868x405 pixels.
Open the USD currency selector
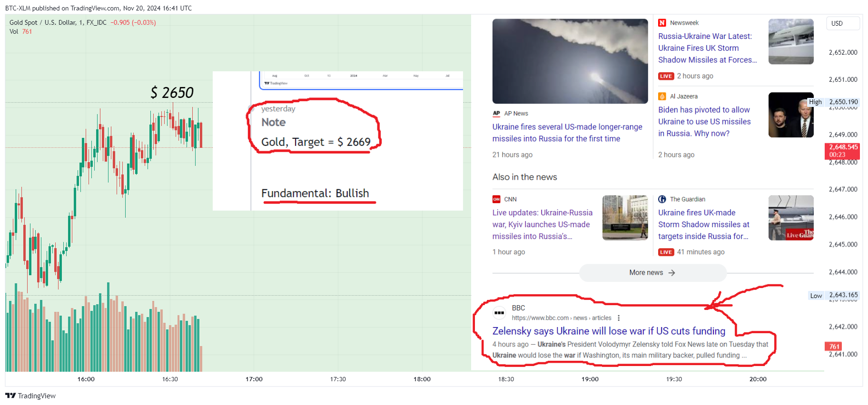[843, 23]
